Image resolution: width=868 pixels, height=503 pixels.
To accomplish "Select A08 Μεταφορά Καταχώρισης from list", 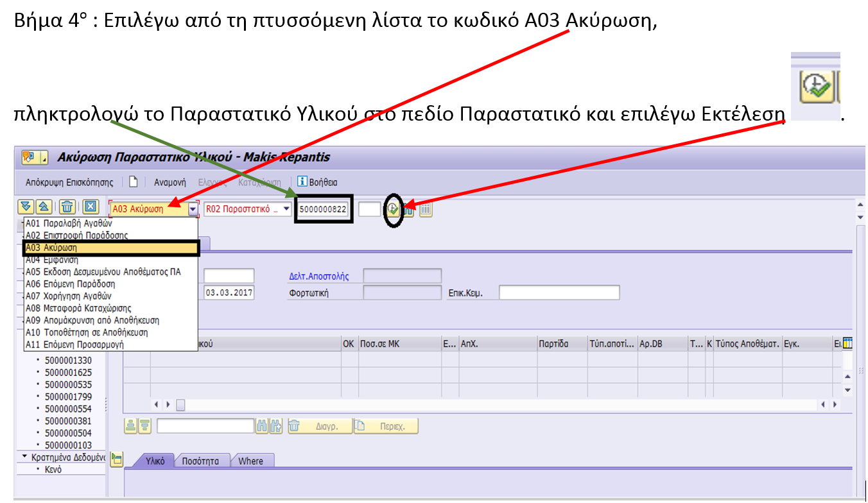I will [x=109, y=308].
